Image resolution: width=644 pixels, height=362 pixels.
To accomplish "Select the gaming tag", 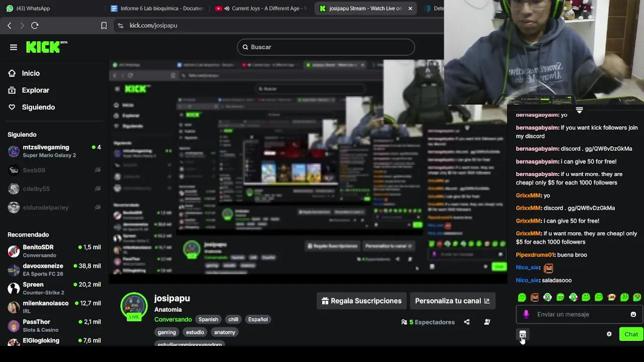I will tap(167, 332).
